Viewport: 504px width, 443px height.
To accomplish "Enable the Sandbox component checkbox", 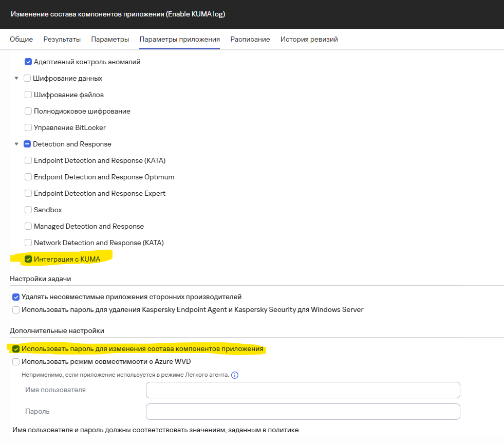I will [x=28, y=210].
